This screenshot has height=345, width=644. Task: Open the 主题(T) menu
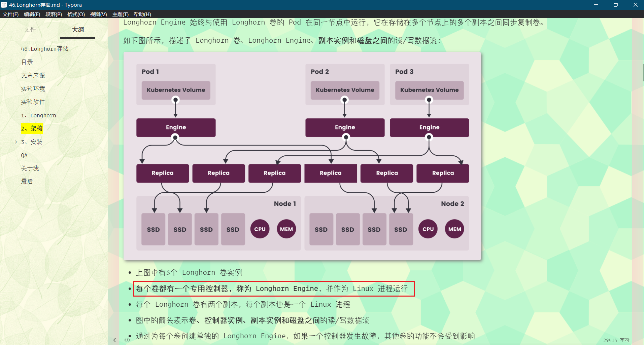coord(120,14)
